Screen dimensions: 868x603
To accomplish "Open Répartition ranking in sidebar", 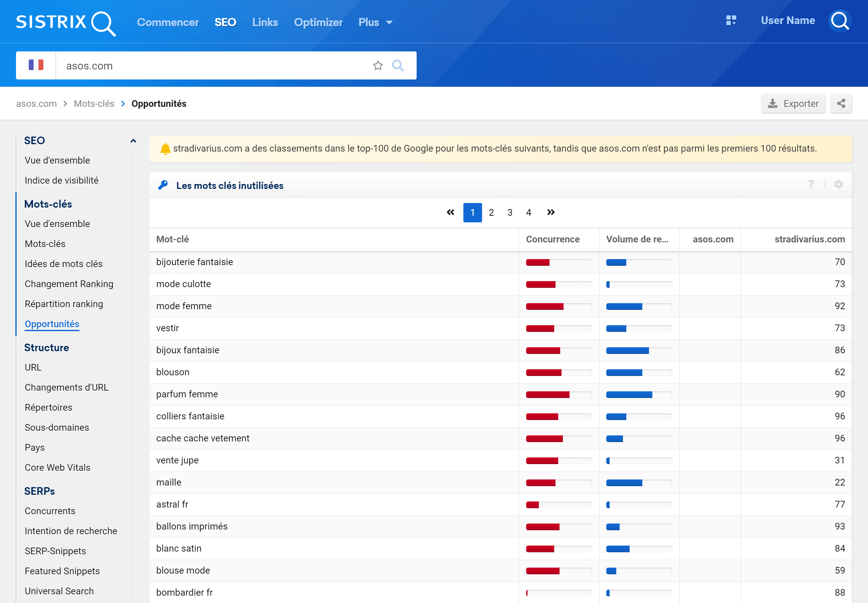I will click(64, 304).
